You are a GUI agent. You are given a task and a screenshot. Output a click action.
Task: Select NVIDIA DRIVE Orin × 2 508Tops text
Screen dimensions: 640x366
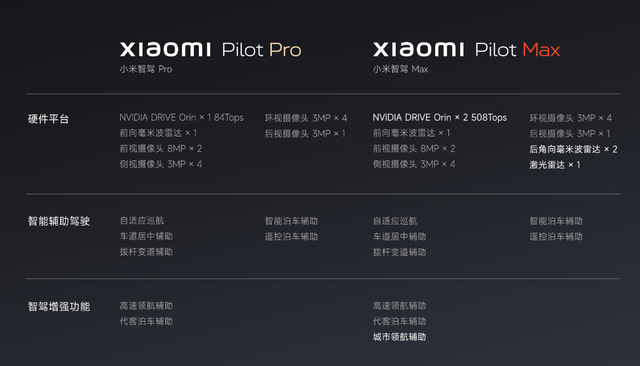coord(440,118)
